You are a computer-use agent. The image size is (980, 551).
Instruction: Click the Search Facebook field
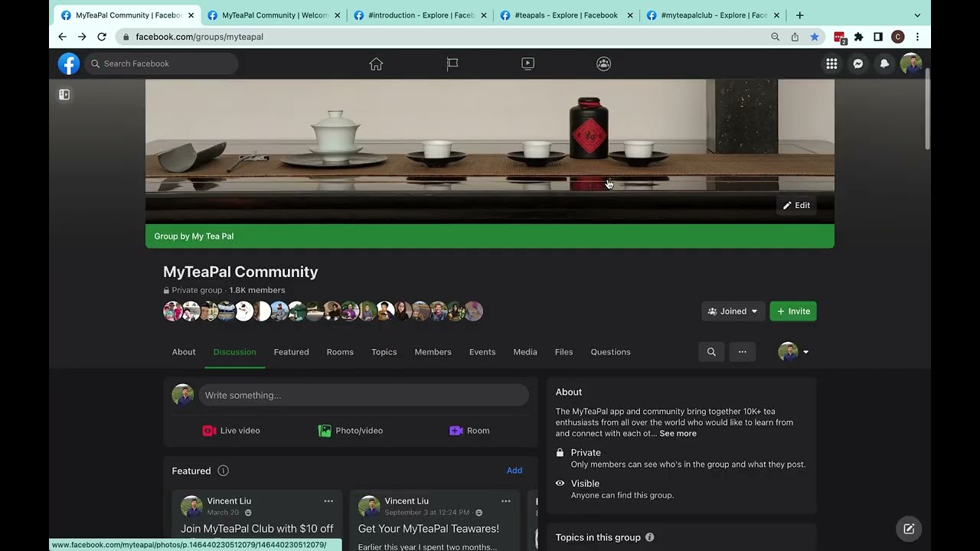(162, 64)
